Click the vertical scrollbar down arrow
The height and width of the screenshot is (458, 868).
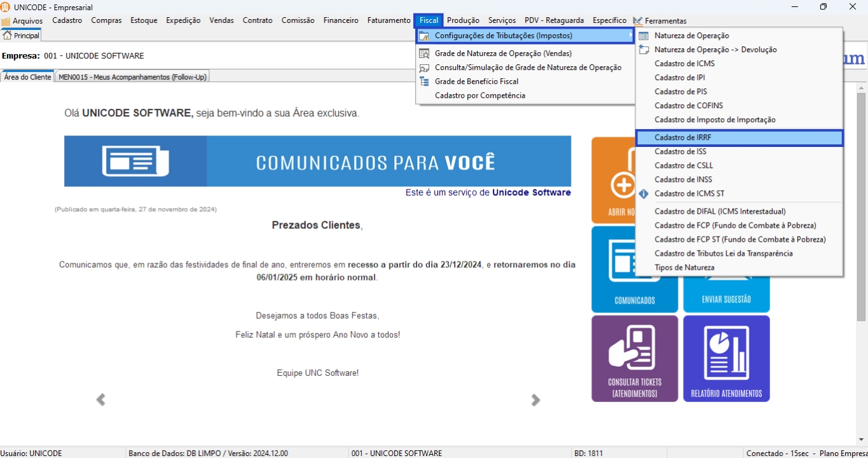click(861, 440)
